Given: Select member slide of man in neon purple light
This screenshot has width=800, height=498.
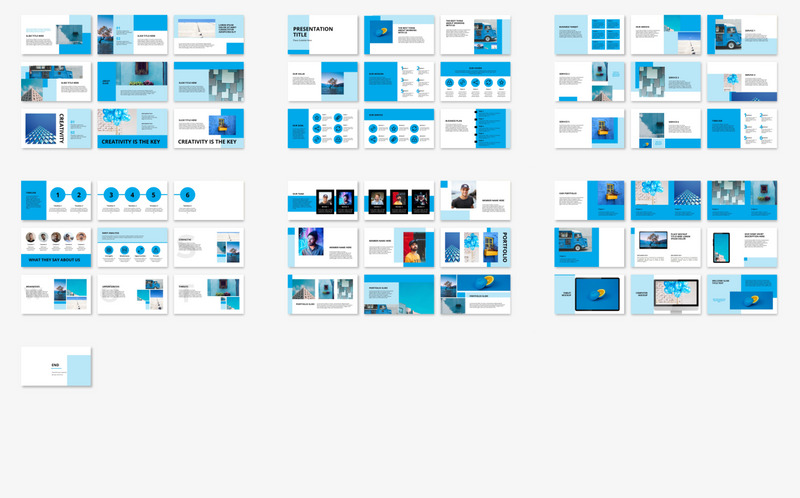Looking at the screenshot, I should (323, 247).
